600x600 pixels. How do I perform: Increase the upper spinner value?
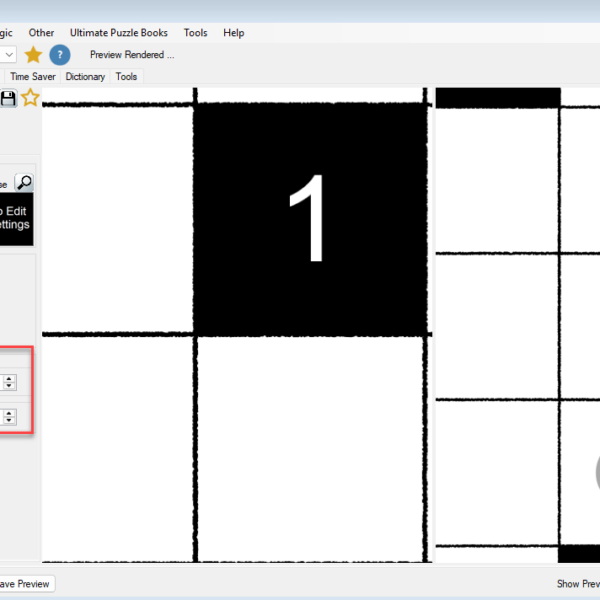point(9,377)
